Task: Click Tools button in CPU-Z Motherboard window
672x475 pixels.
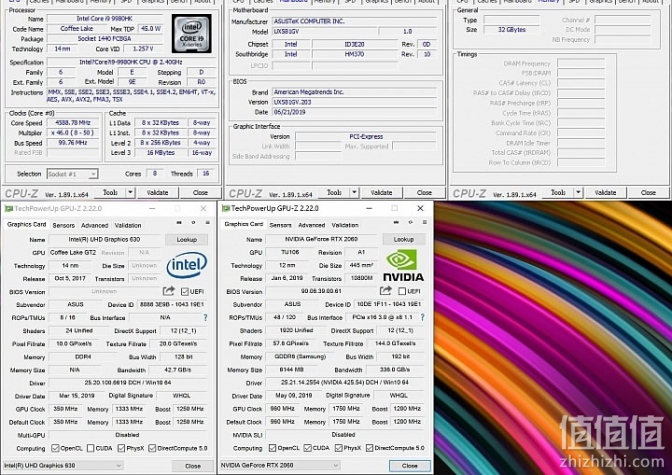Action: point(334,192)
